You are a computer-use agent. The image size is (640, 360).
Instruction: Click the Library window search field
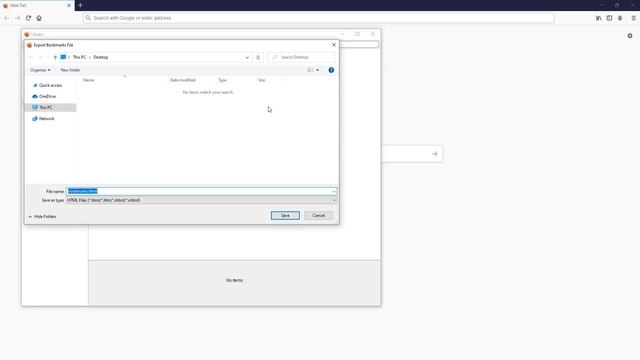pos(359,44)
